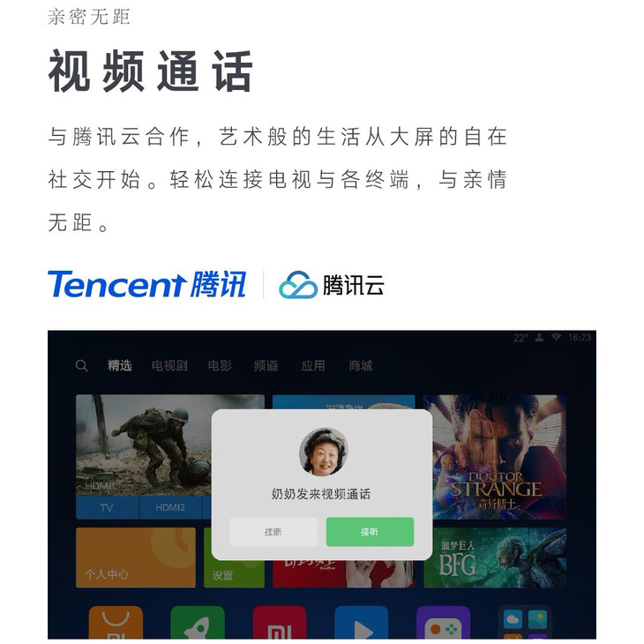This screenshot has width=644, height=644.
Task: Open the 电影 tab
Action: point(220,365)
